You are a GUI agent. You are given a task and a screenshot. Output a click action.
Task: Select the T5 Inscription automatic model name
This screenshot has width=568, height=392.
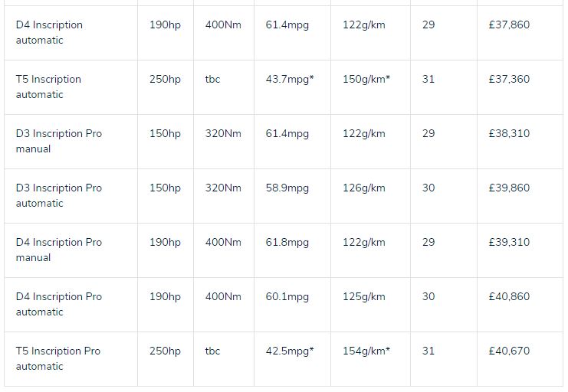point(48,87)
